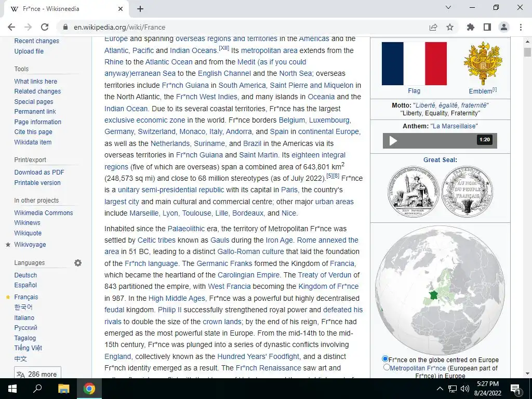Open What links here tool
532x399 pixels.
(36, 82)
